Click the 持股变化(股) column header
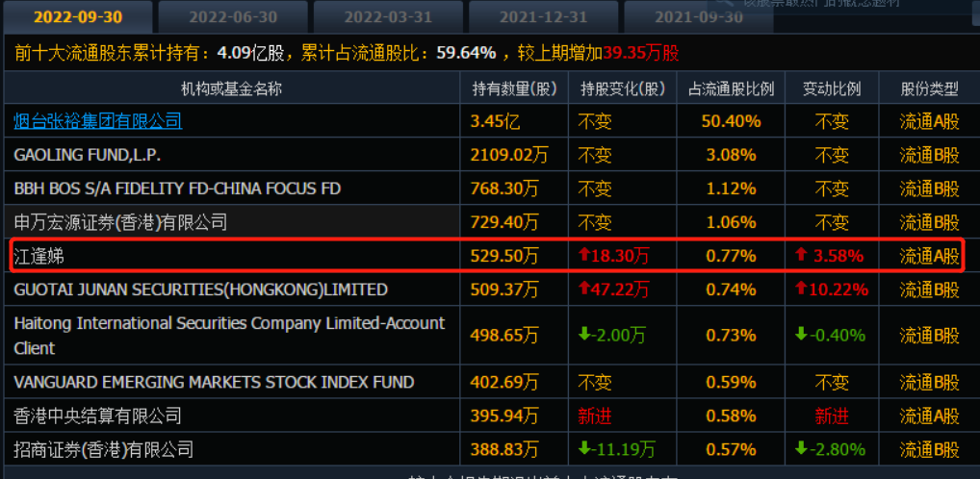 (x=623, y=89)
